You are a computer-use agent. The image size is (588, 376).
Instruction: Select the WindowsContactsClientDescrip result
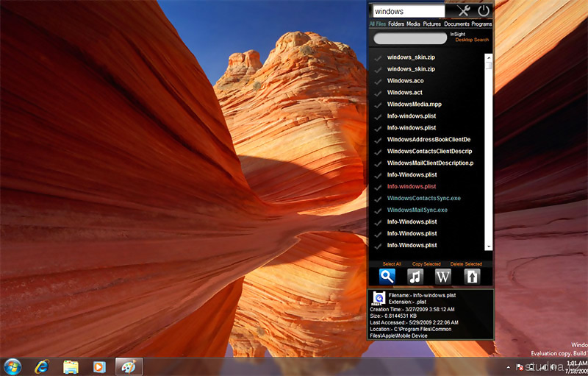(429, 152)
